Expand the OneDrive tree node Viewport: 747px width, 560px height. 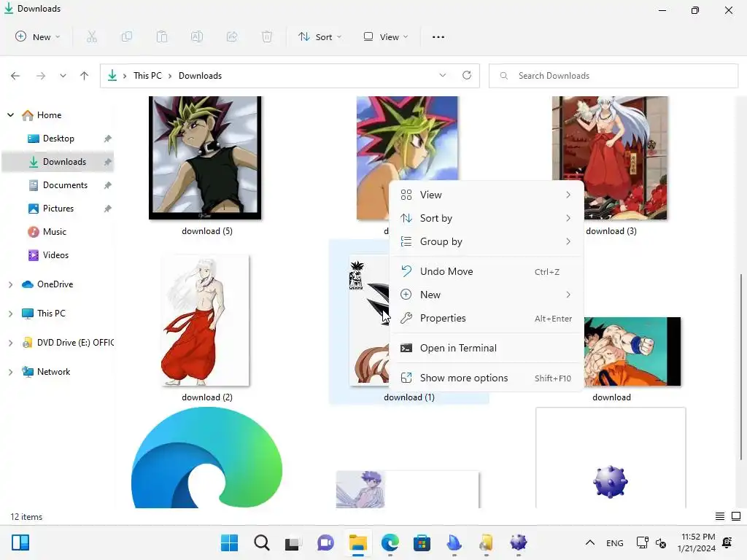pos(10,284)
